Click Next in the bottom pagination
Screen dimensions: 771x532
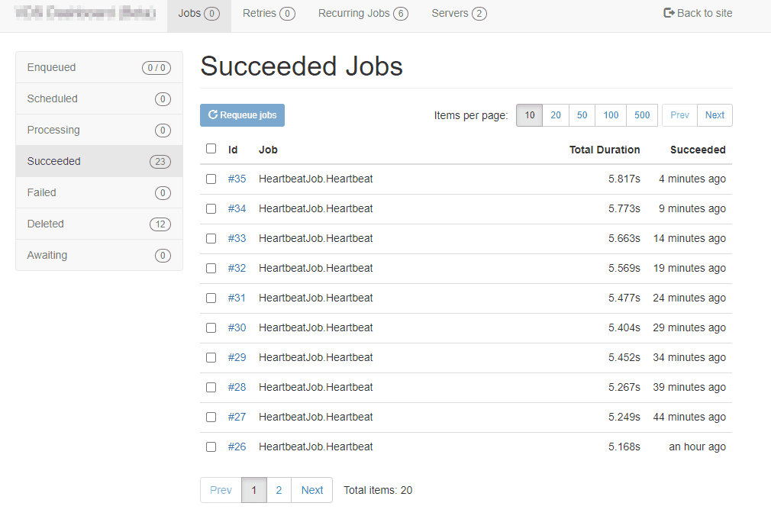point(311,490)
